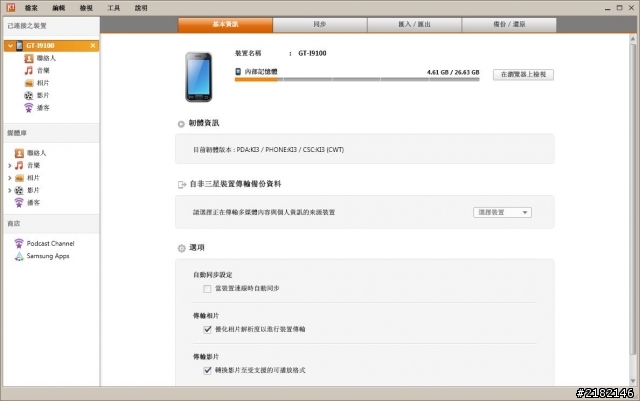
Task: Click the 'Samsung Apps' label
Action: pos(48,256)
